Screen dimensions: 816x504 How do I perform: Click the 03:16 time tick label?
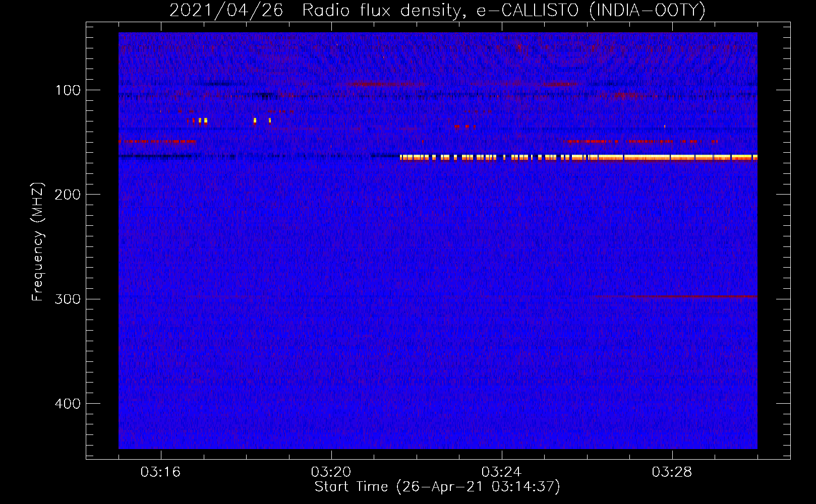(160, 472)
